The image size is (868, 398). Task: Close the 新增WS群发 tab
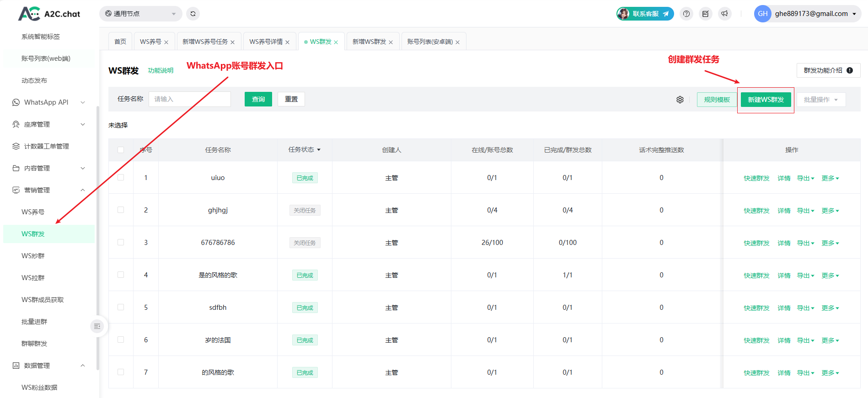coord(391,42)
